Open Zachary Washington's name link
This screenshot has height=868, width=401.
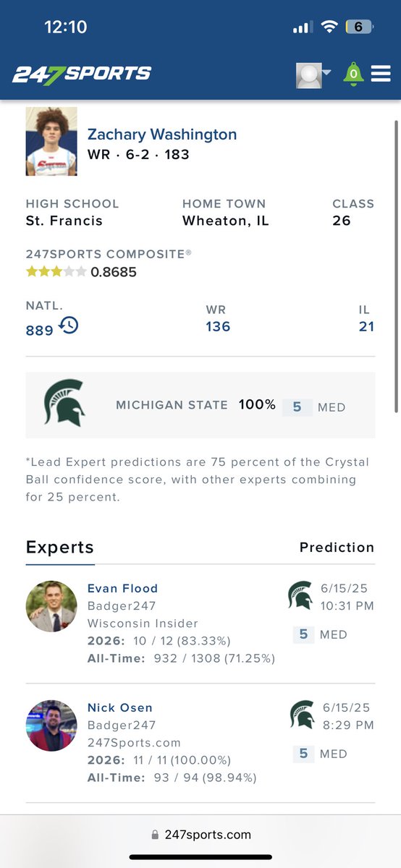pos(162,134)
